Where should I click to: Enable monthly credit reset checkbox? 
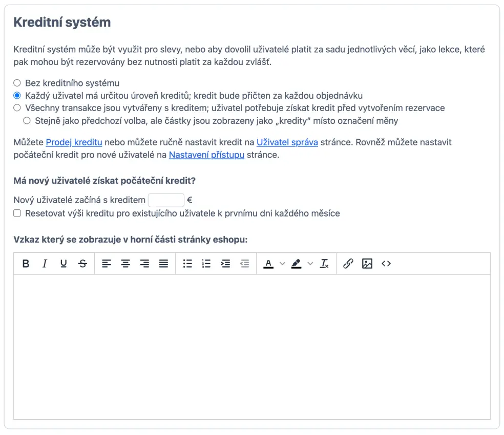[x=17, y=213]
